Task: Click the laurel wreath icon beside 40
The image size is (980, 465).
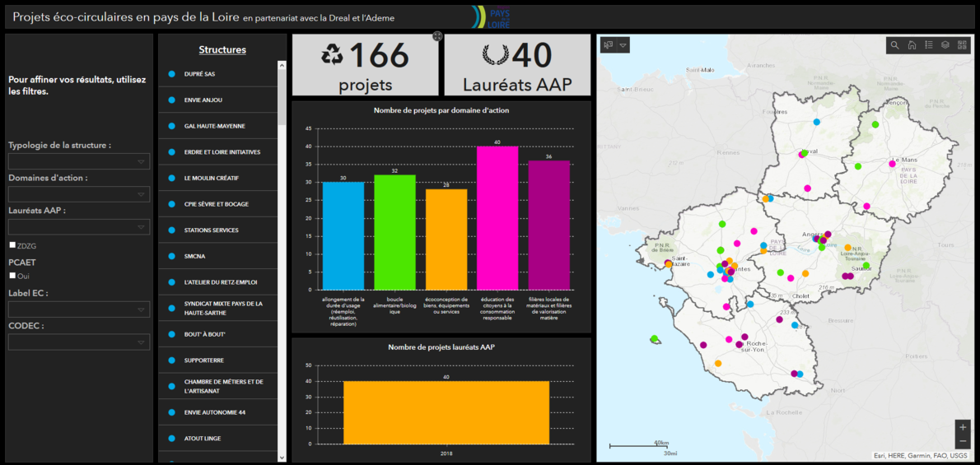Action: 494,55
